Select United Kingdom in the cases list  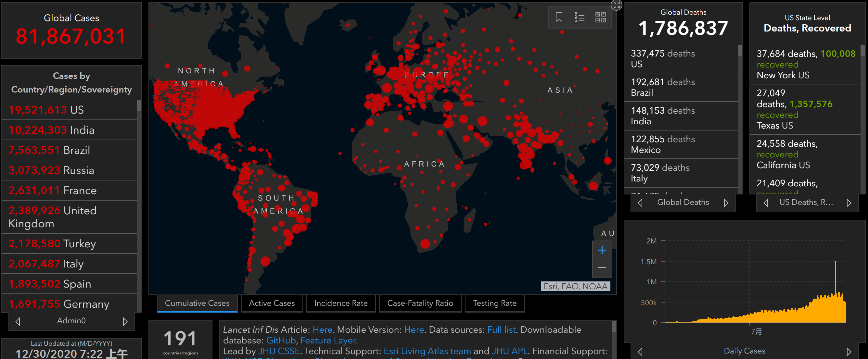tap(69, 217)
